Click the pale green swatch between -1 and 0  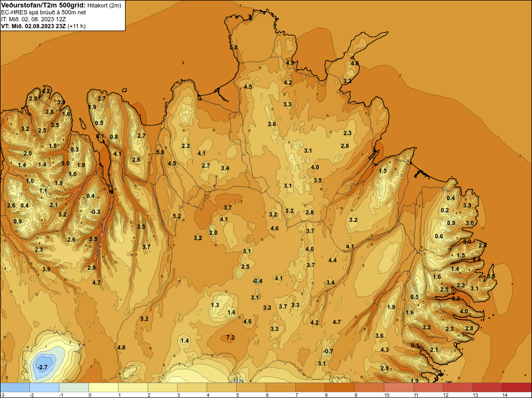point(74,387)
